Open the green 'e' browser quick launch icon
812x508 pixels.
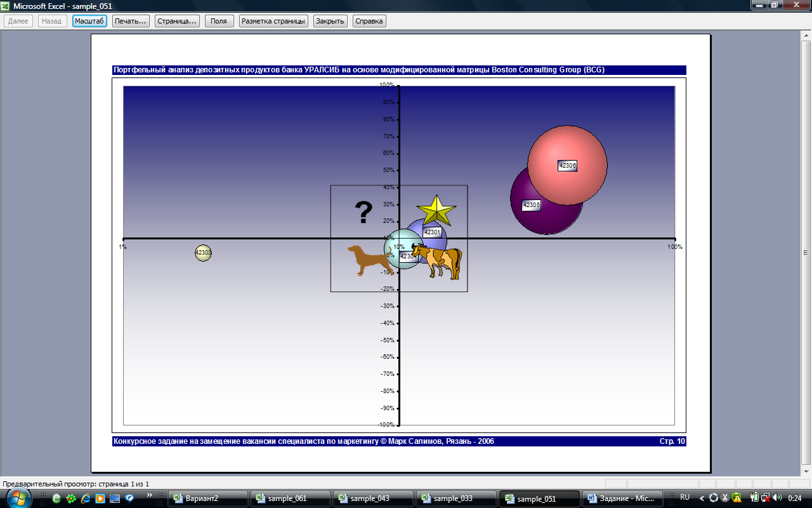tap(56, 498)
